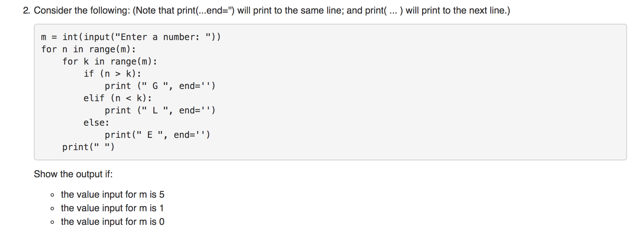This screenshot has height=233, width=644.
Task: Click the "value input for m is 0" item
Action: (x=113, y=222)
